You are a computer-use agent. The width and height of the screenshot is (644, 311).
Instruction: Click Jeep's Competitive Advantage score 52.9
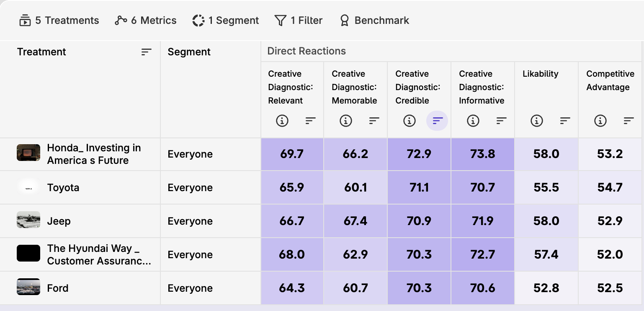click(610, 221)
